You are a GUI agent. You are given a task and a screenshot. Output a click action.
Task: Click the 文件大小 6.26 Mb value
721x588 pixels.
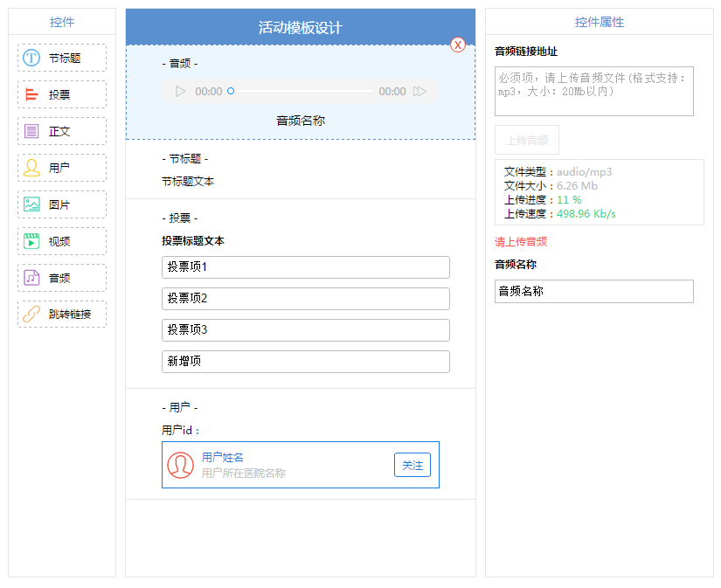coord(577,186)
